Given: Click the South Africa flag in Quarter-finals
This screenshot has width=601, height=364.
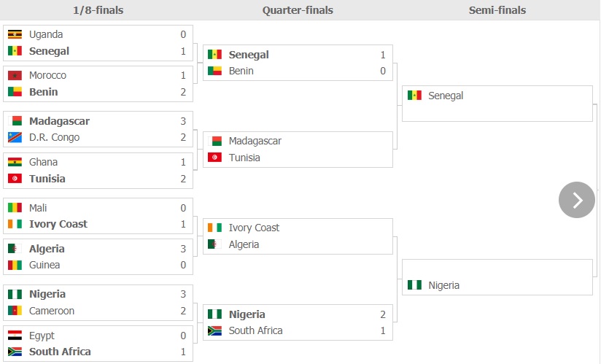Looking at the screenshot, I should click(x=214, y=330).
